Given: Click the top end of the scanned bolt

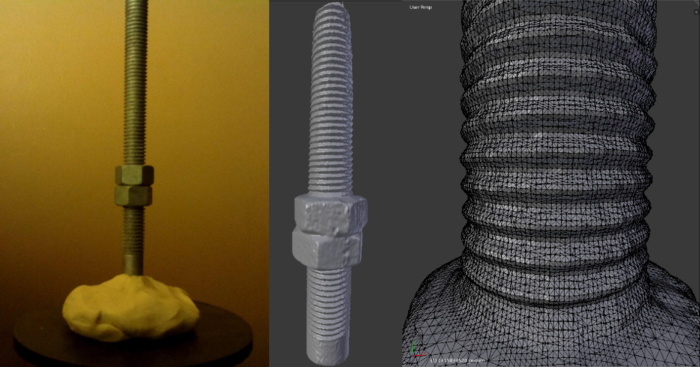Looking at the screenshot, I should point(330,9).
